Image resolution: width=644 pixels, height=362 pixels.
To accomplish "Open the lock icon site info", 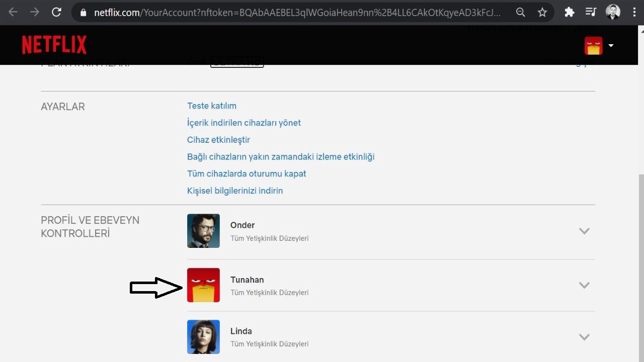I will point(84,13).
